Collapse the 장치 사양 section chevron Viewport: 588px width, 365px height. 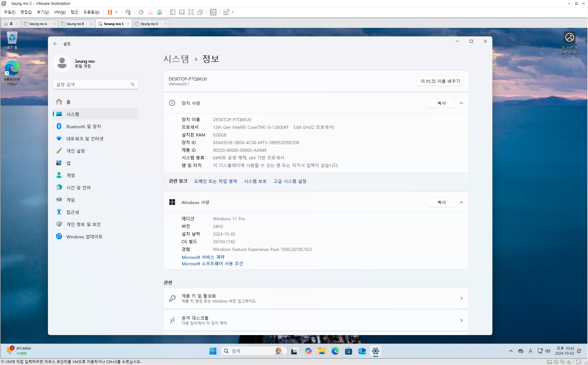[461, 103]
